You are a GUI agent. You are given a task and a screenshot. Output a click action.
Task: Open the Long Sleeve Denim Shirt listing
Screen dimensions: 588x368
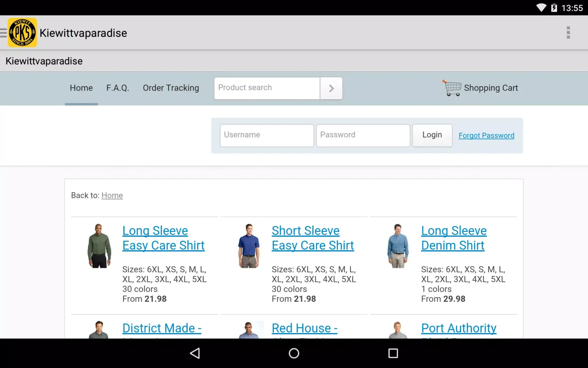pos(454,238)
